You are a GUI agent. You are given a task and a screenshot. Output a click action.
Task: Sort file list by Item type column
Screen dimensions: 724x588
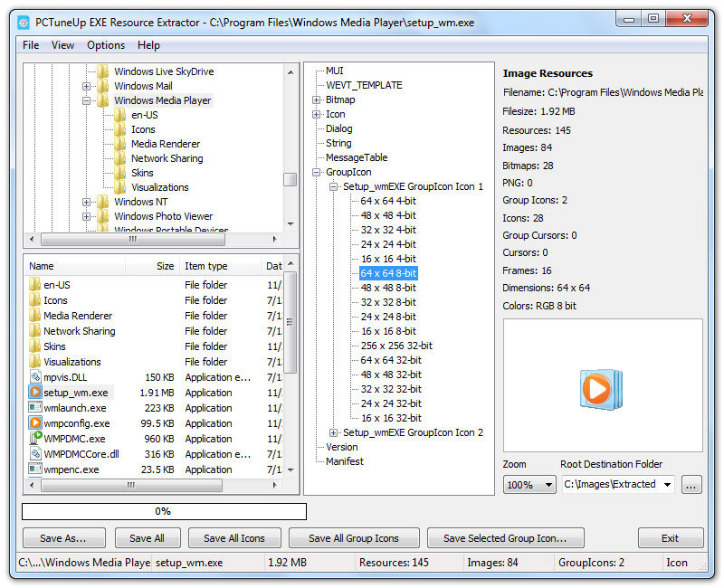pos(220,266)
